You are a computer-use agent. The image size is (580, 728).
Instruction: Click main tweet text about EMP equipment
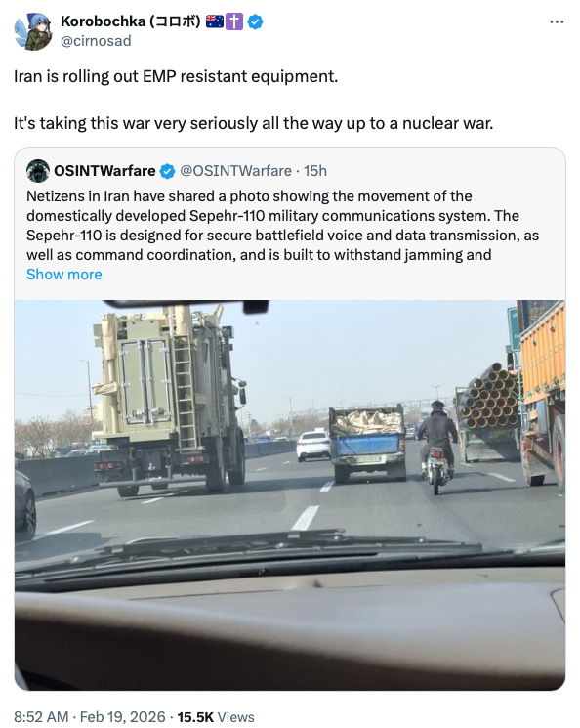(x=253, y=100)
